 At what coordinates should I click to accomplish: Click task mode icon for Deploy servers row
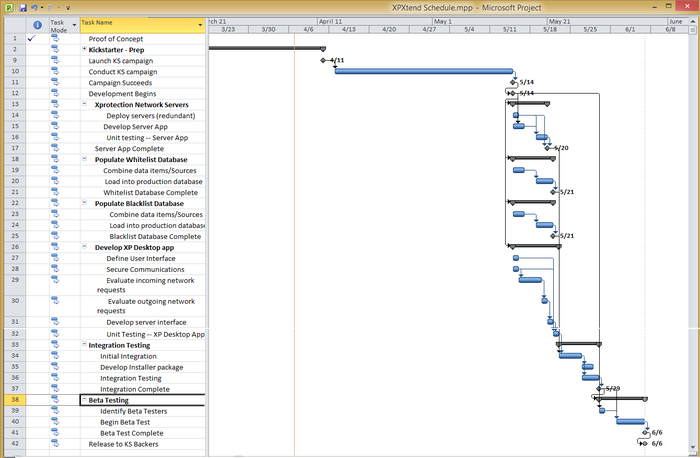coord(55,115)
